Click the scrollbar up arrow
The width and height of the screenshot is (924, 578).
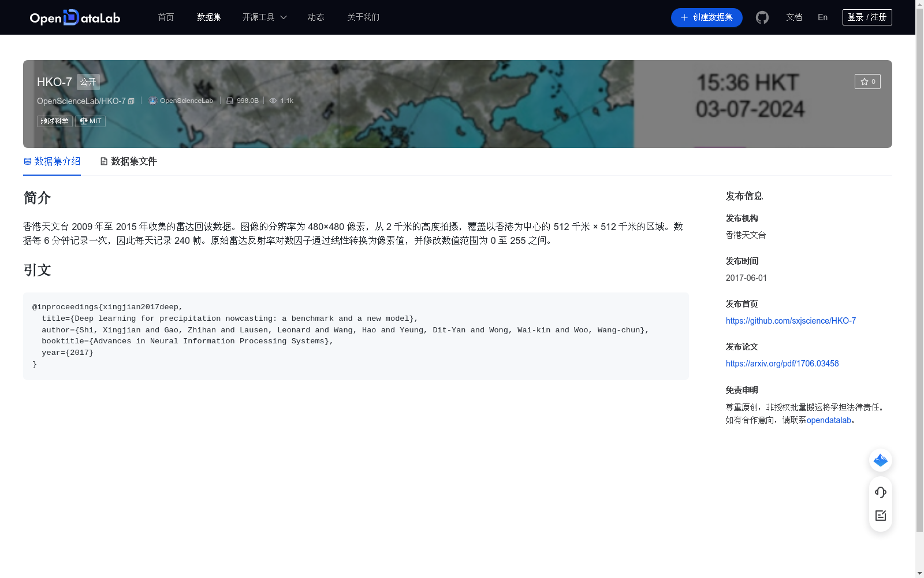(919, 5)
